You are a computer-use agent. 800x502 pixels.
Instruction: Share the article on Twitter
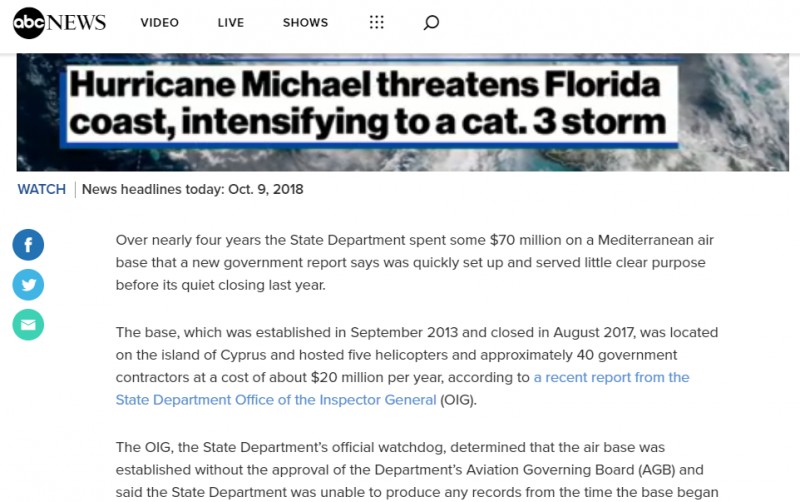(x=28, y=285)
